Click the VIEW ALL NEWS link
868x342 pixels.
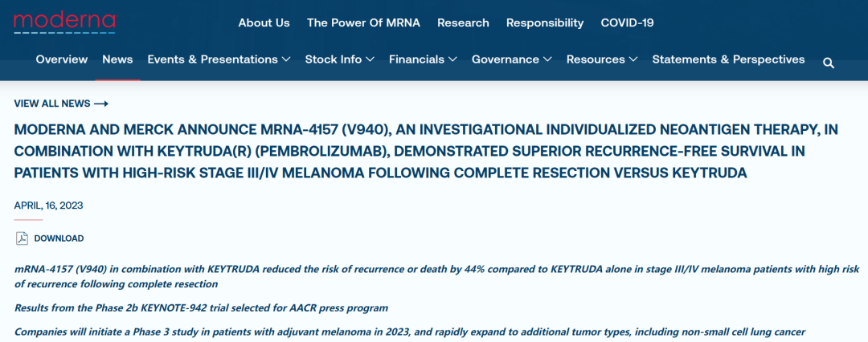(52, 104)
